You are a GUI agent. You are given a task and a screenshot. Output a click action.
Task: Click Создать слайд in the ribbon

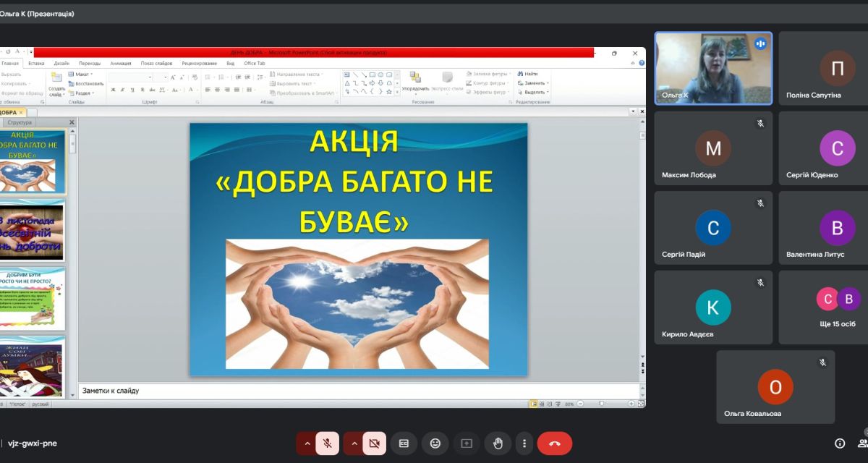[56, 87]
